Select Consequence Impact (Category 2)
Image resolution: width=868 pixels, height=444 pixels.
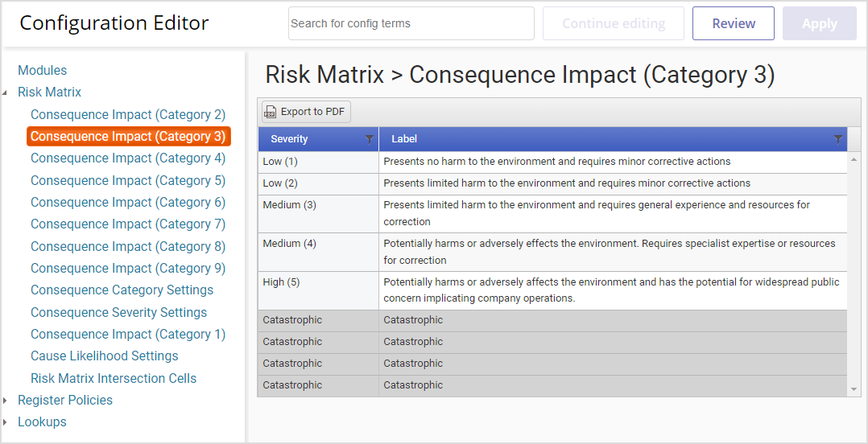(x=128, y=114)
